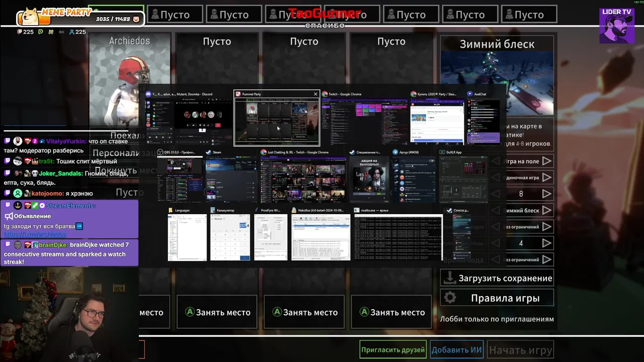The image size is (644, 362).
Task: Click the 3035 / 11488 goal counter
Action: click(x=113, y=19)
